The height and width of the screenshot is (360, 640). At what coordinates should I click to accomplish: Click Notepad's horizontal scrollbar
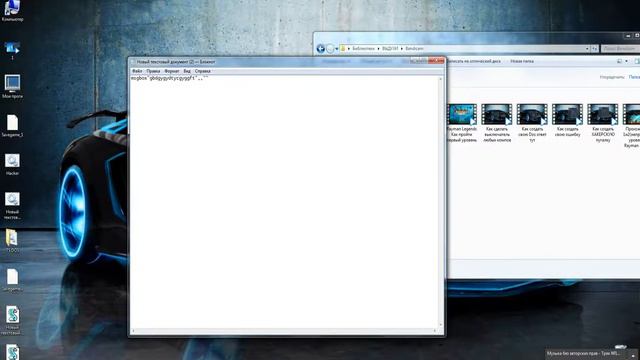(x=284, y=331)
